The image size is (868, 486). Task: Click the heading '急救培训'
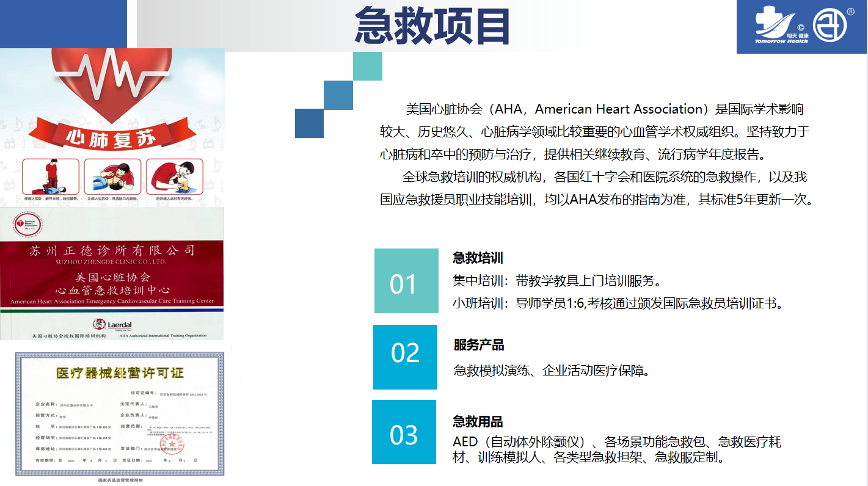click(478, 258)
